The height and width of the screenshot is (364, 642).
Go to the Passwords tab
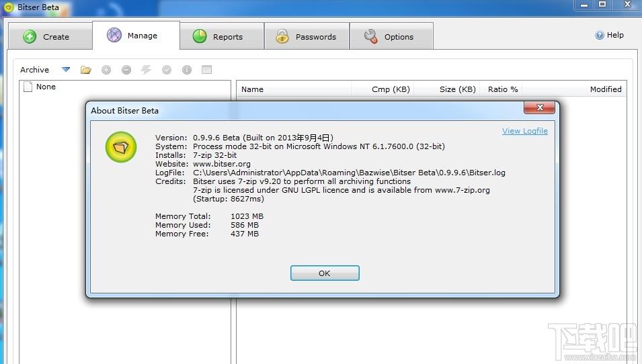tap(307, 36)
